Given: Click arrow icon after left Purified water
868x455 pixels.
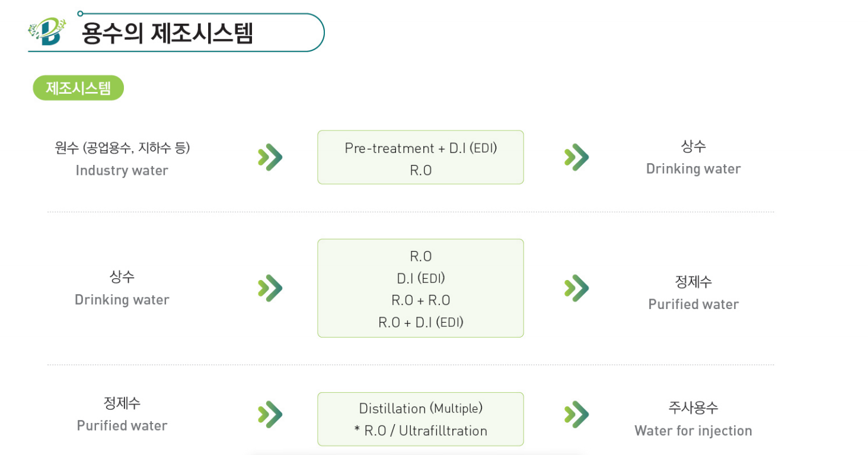Looking at the screenshot, I should 270,414.
